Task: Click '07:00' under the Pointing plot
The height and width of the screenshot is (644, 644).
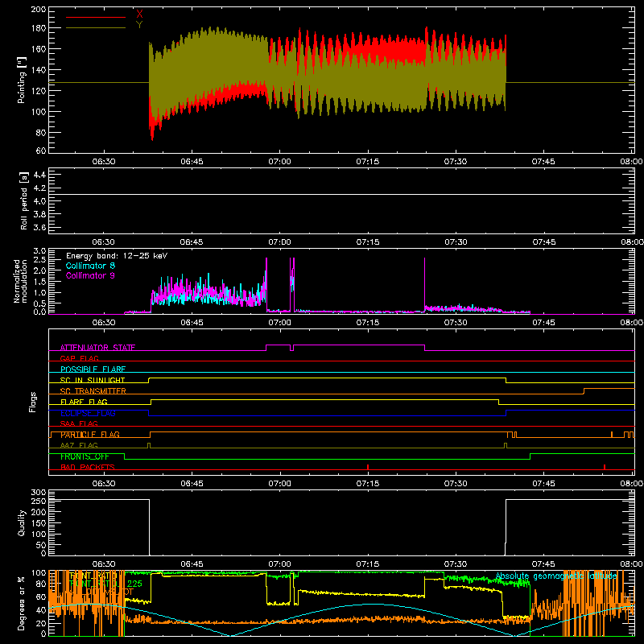Action: click(279, 162)
